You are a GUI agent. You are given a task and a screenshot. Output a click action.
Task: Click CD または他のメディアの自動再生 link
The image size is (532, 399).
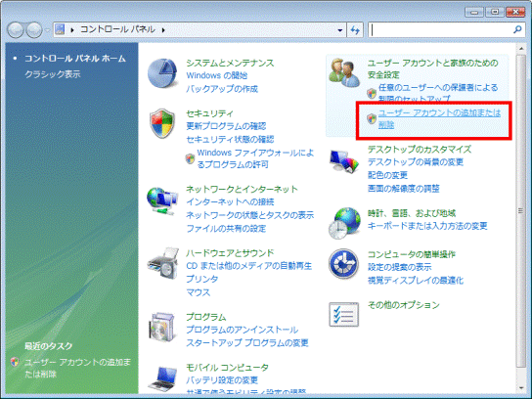248,266
